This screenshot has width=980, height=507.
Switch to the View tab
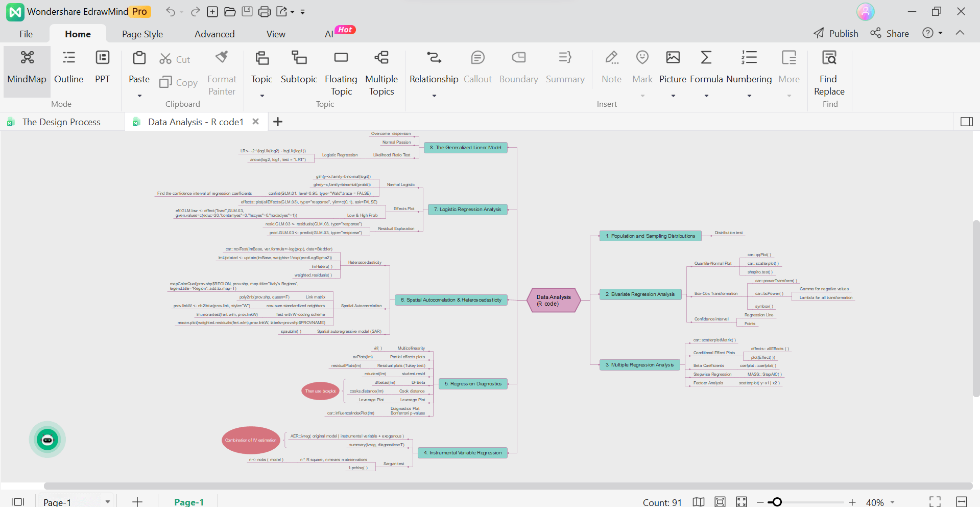(276, 34)
